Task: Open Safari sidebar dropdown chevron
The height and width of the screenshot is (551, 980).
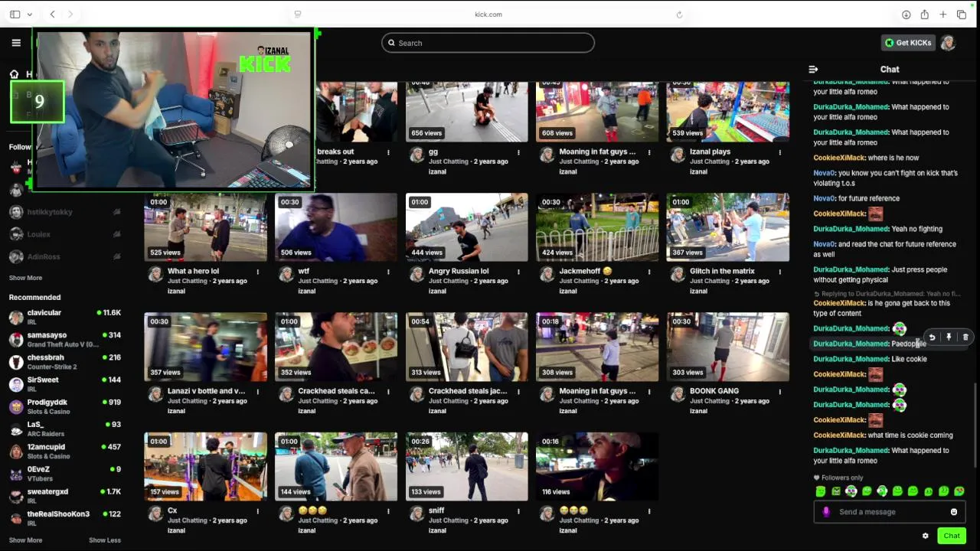Action: click(x=30, y=15)
